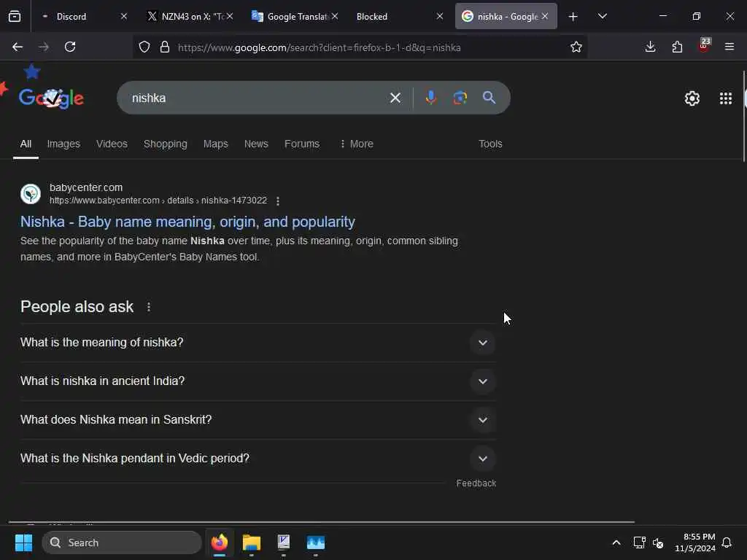Image resolution: width=747 pixels, height=560 pixels.
Task: Click the babycenter.com site favicon
Action: point(31,194)
